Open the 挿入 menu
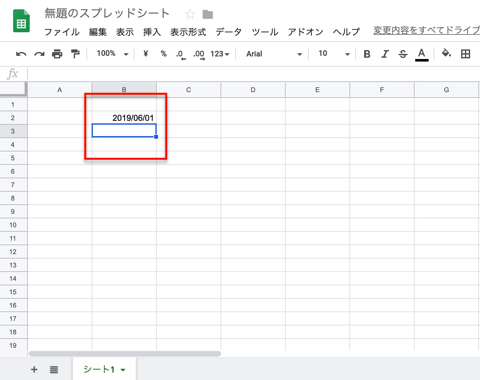This screenshot has width=480, height=380. click(152, 32)
